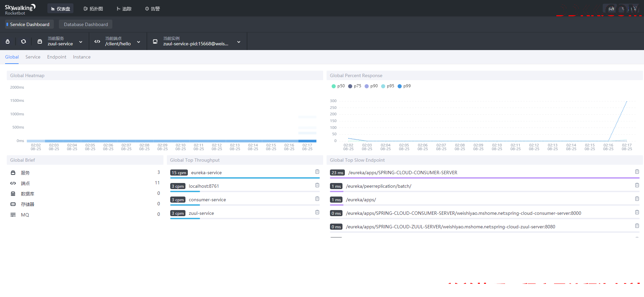Open the 仪表盘 dashboard menu
This screenshot has height=297, width=644.
[x=61, y=9]
